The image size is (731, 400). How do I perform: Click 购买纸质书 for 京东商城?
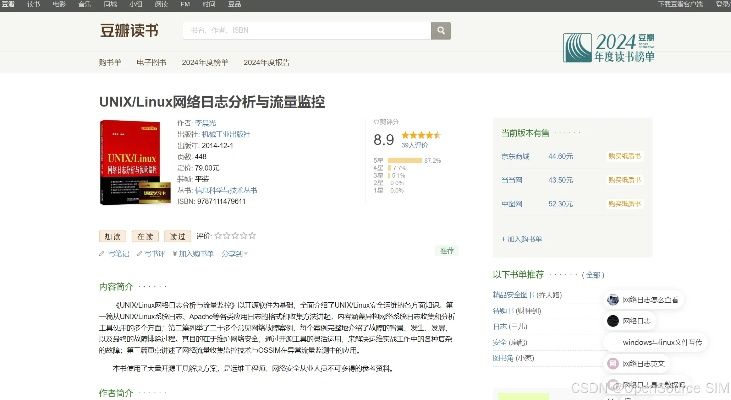(x=624, y=156)
